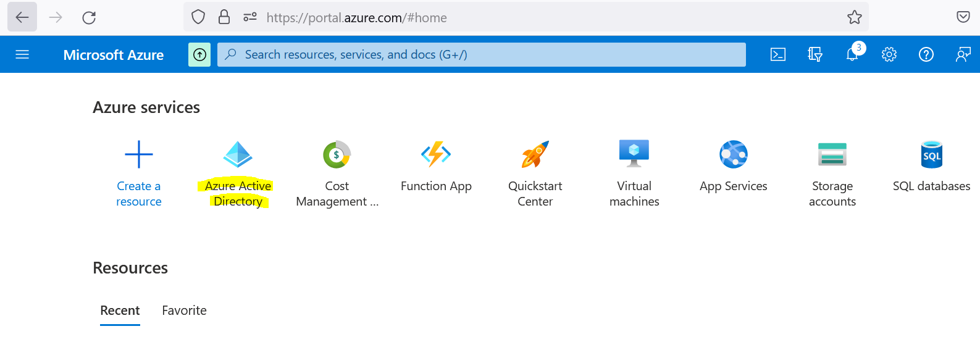Click the Storage accounts label
The height and width of the screenshot is (342, 980).
pyautogui.click(x=832, y=194)
